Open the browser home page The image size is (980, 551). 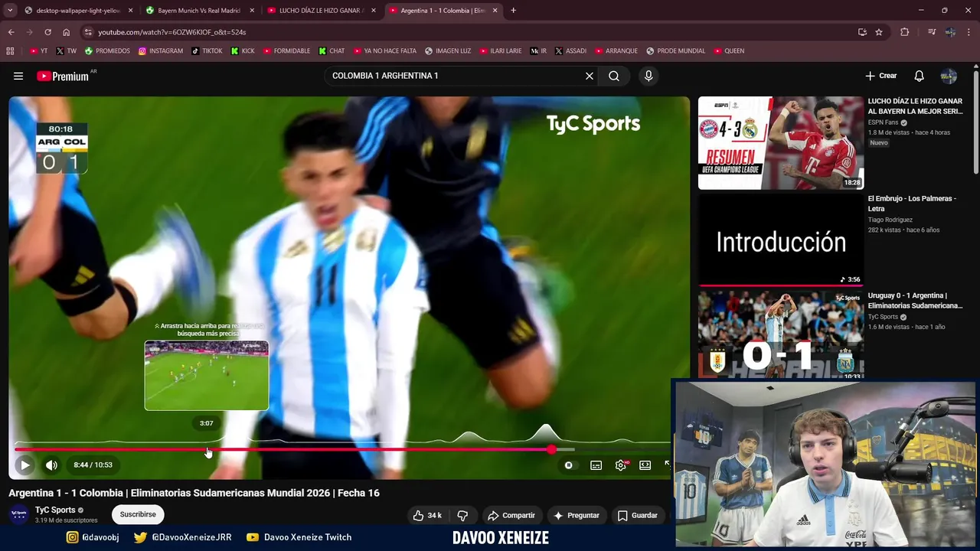tap(66, 32)
